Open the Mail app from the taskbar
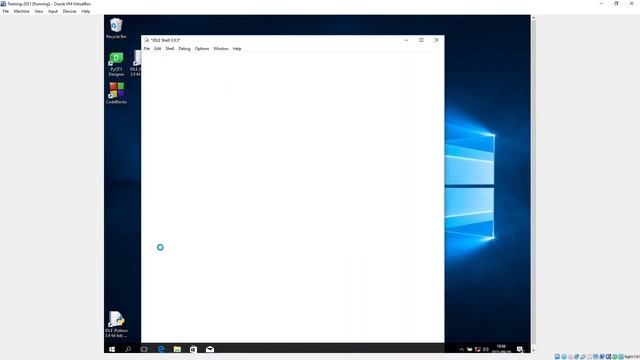640x360 pixels. [210, 349]
